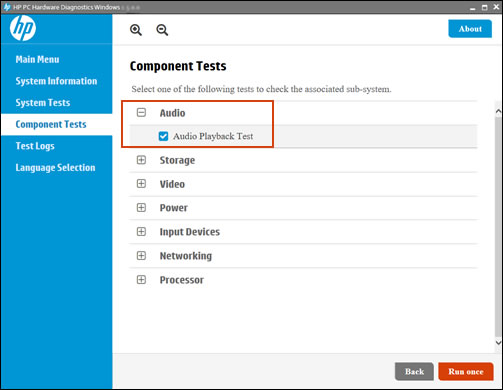Click the Networking category label

[186, 256]
